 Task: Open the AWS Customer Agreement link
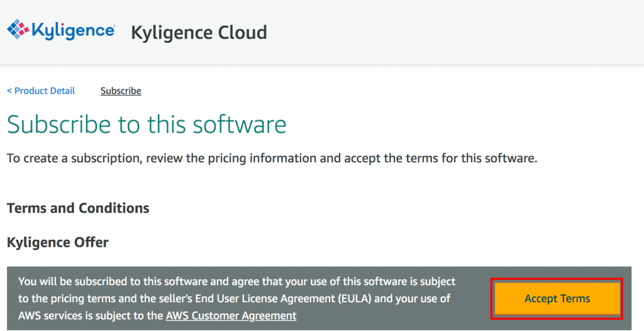231,316
